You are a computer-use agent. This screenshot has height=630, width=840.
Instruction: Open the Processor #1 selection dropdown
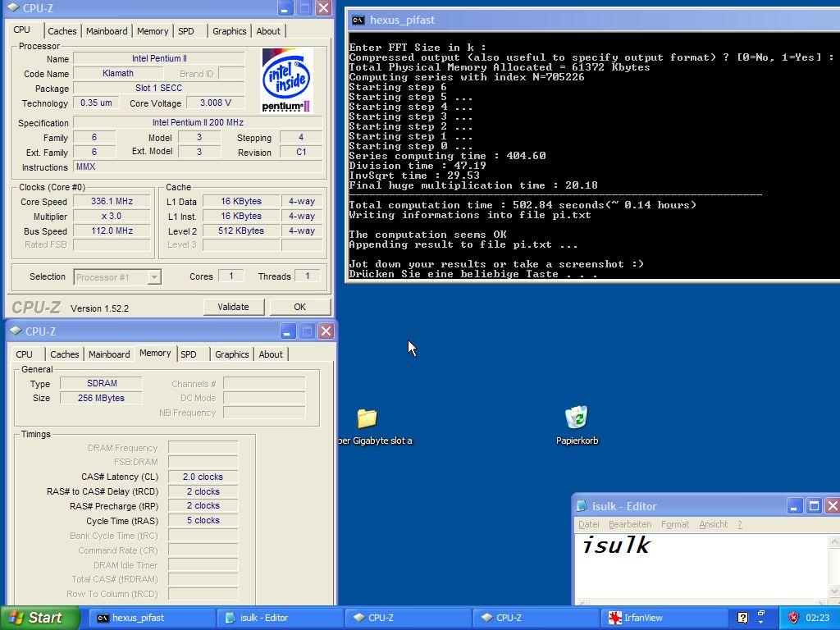click(x=154, y=277)
